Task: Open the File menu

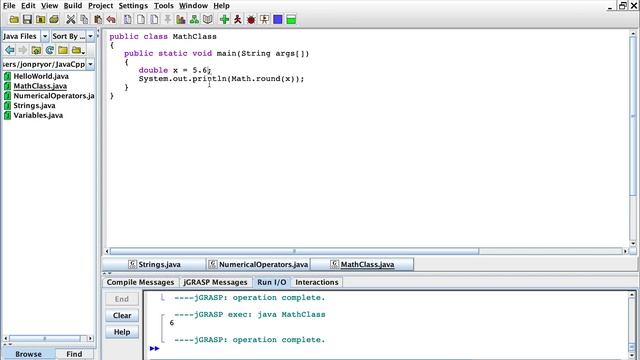Action: pos(9,6)
